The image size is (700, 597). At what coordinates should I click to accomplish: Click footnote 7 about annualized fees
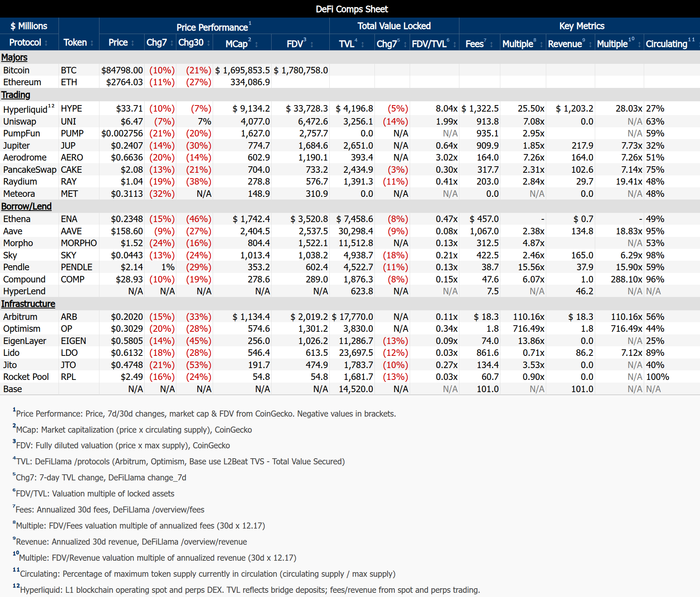pyautogui.click(x=109, y=509)
